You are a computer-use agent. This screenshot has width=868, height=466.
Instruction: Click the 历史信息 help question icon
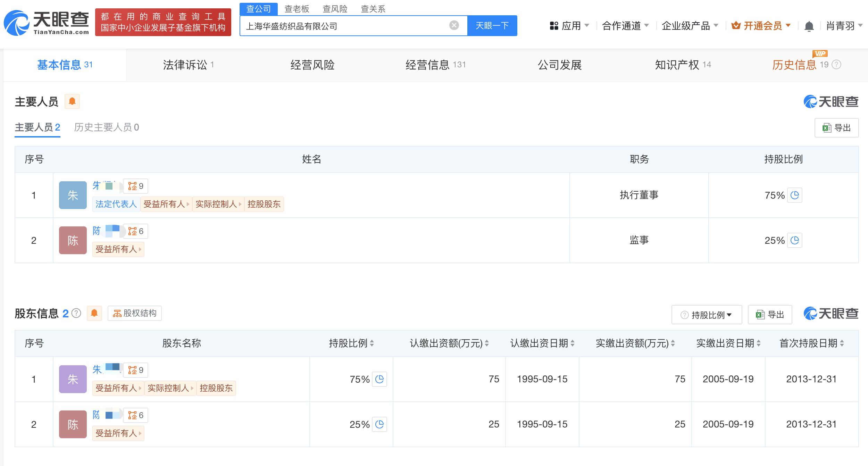pyautogui.click(x=837, y=65)
